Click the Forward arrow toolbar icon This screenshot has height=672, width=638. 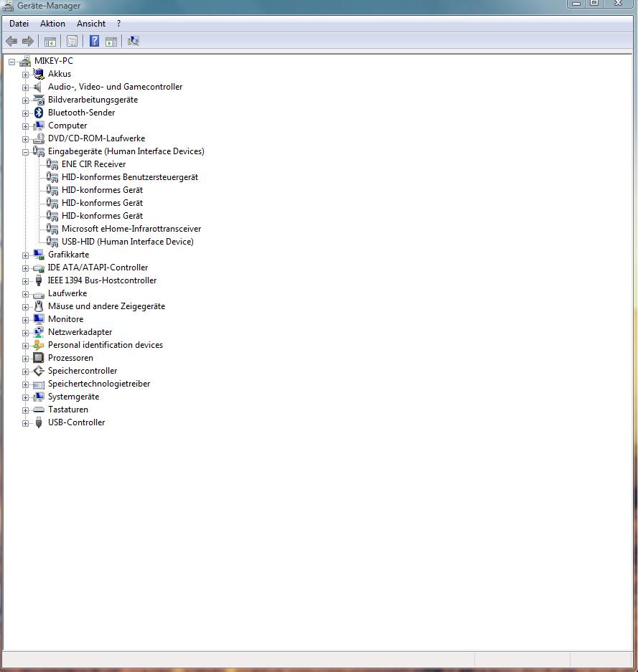pyautogui.click(x=28, y=41)
